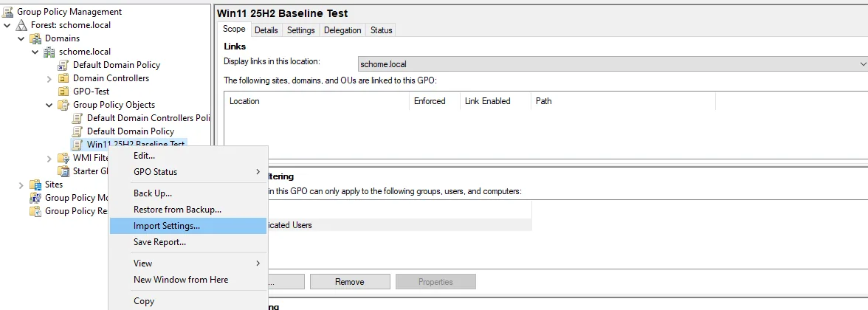Click the Enforced column header
Viewport: 868px width, 310px height.
435,100
